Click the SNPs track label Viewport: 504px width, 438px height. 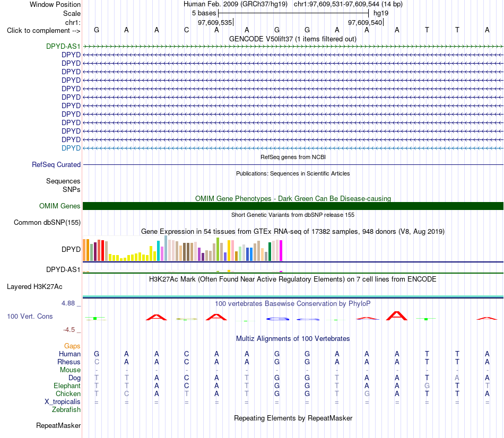pos(72,190)
